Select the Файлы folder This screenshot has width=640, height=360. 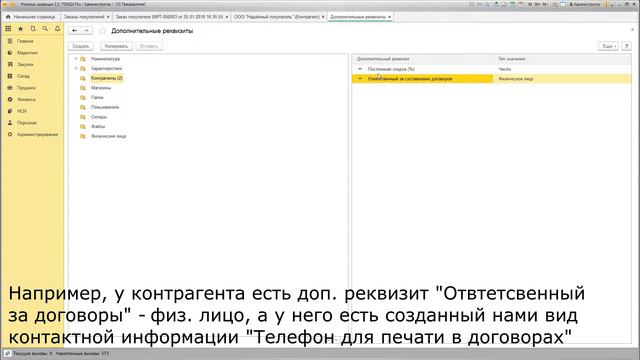pos(98,127)
